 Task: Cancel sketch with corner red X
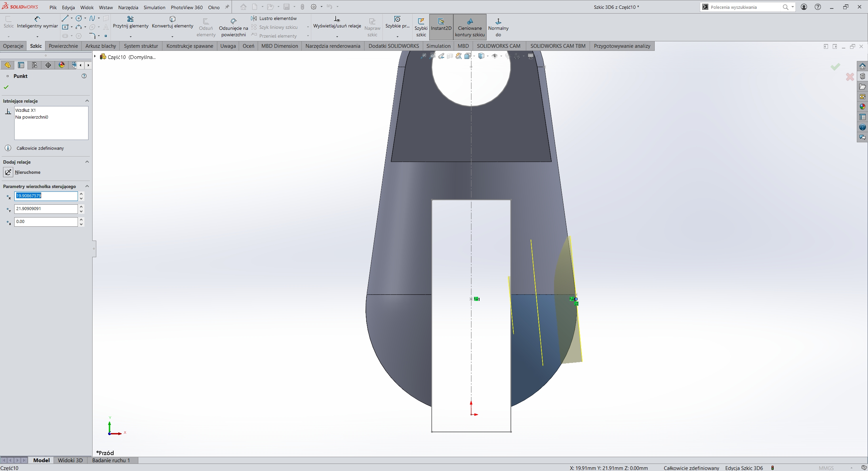[x=850, y=77]
